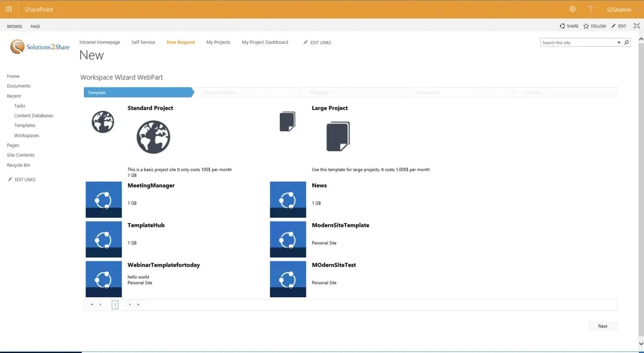Toggle focus on content fullscreen icon
644x353 pixels.
[636, 26]
